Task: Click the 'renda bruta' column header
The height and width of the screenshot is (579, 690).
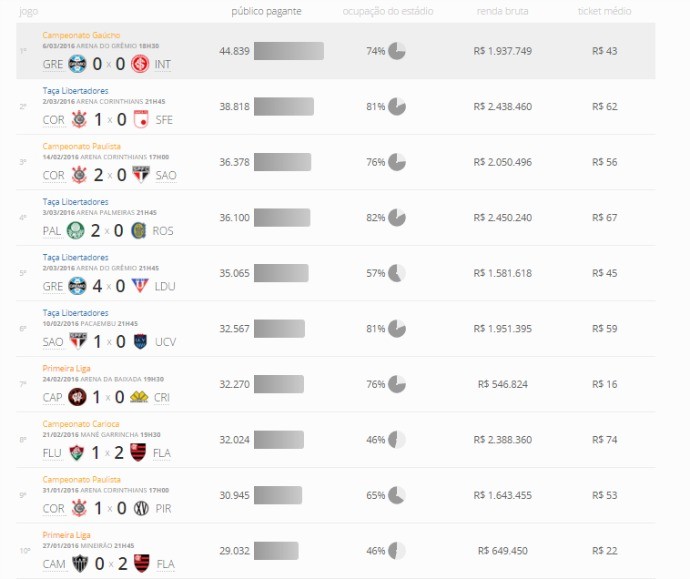Action: click(503, 11)
